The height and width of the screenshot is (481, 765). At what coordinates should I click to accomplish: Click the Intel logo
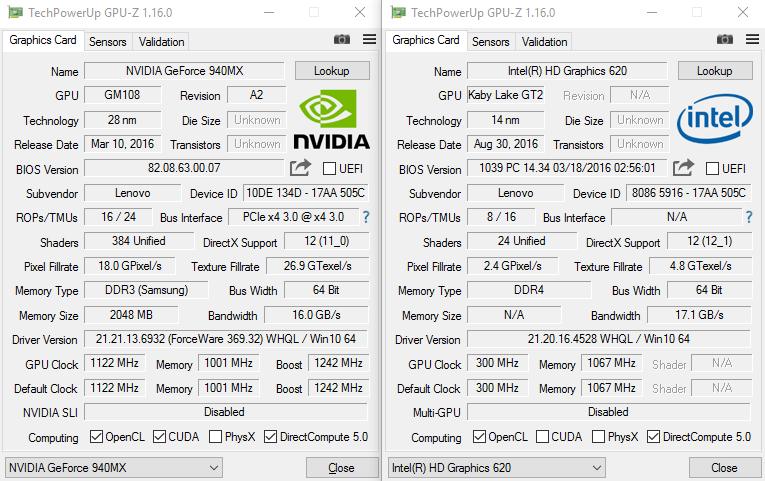[715, 119]
